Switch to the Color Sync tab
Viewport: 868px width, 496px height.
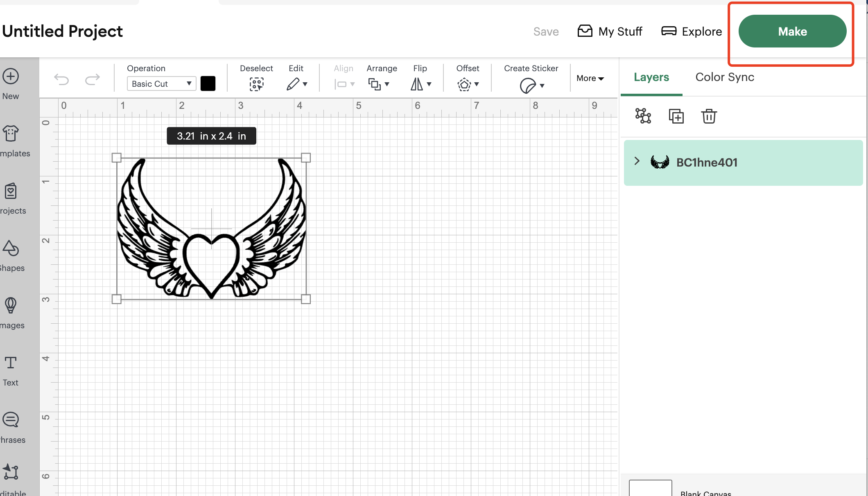[x=725, y=77]
